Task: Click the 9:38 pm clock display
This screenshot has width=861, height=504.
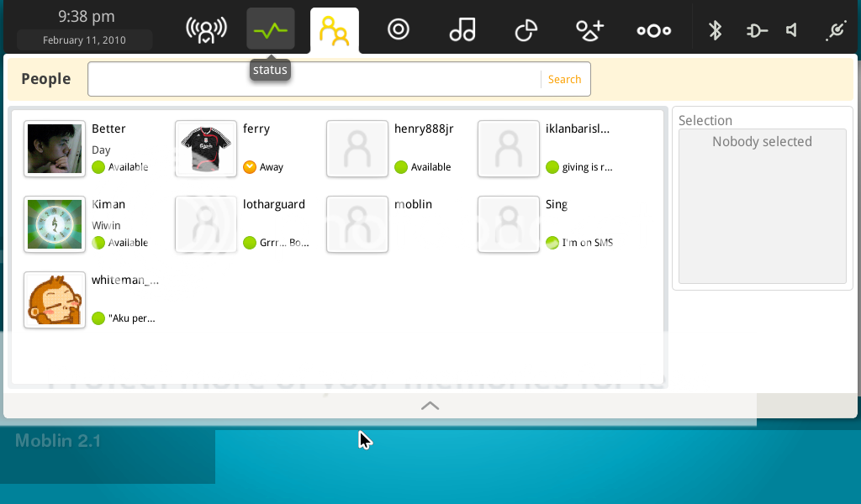Action: 86,17
